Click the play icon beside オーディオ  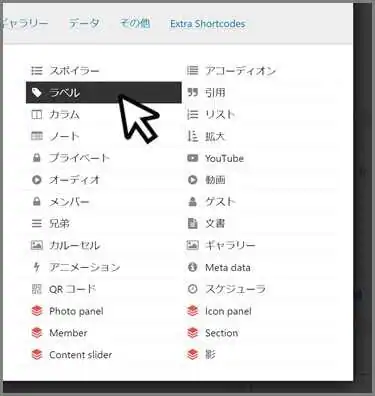(37, 180)
